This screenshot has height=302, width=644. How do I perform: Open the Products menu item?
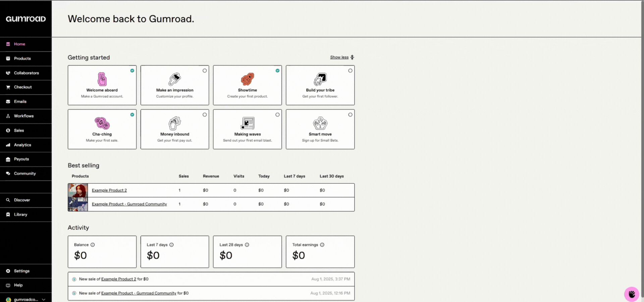26,58
